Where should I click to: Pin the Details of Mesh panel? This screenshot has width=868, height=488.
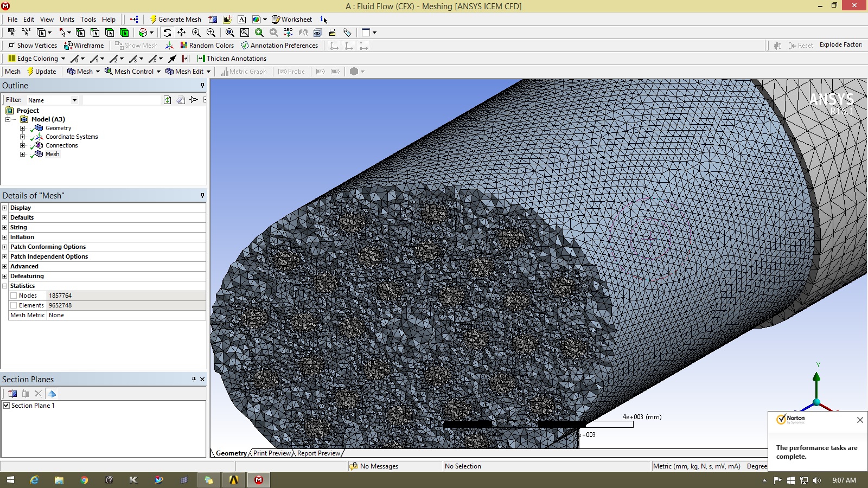[202, 195]
